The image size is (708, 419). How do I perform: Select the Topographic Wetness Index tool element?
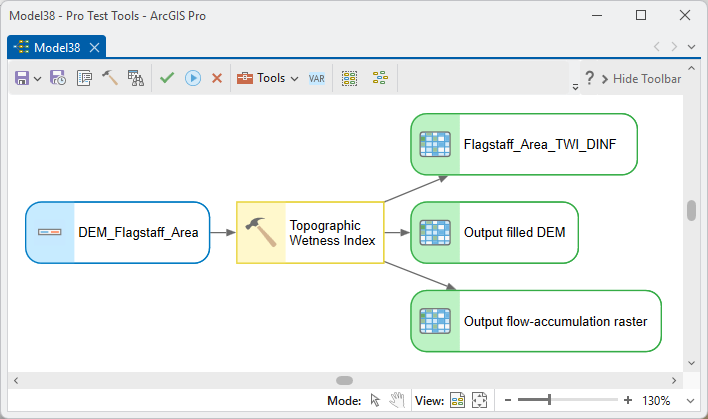coord(310,233)
